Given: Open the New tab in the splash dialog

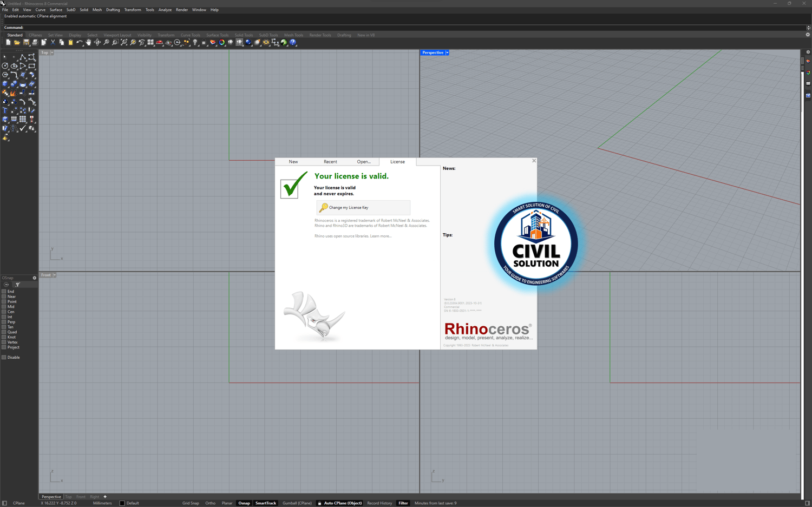Looking at the screenshot, I should pos(293,162).
